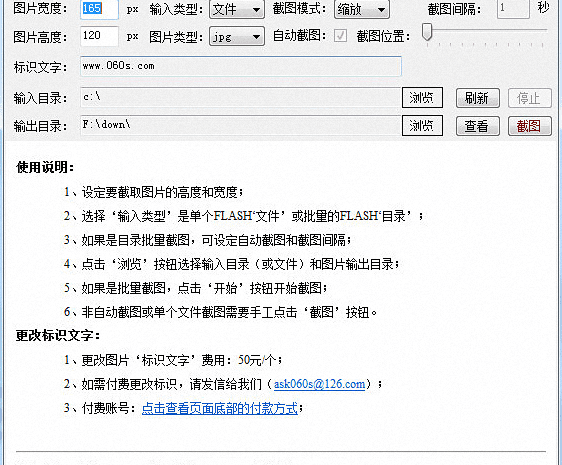Click the 图片高度 input field
The height and width of the screenshot is (465, 562).
click(x=99, y=36)
